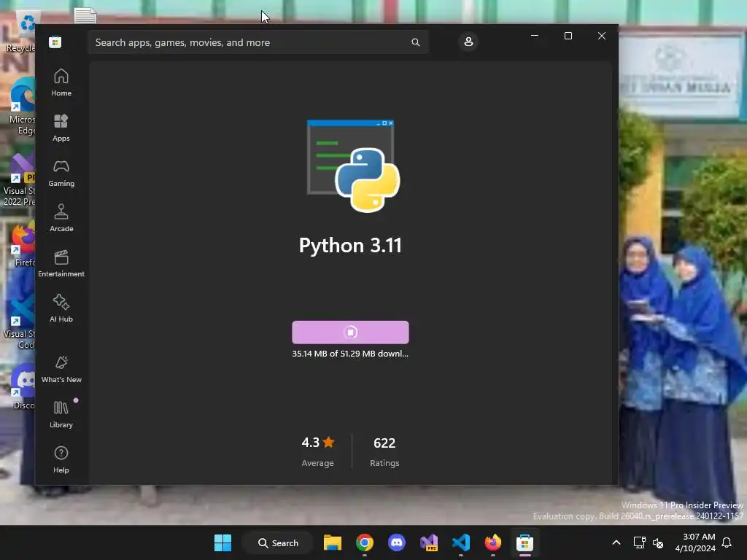Open the Home section in Microsoft Store
The height and width of the screenshot is (560, 747).
point(61,82)
